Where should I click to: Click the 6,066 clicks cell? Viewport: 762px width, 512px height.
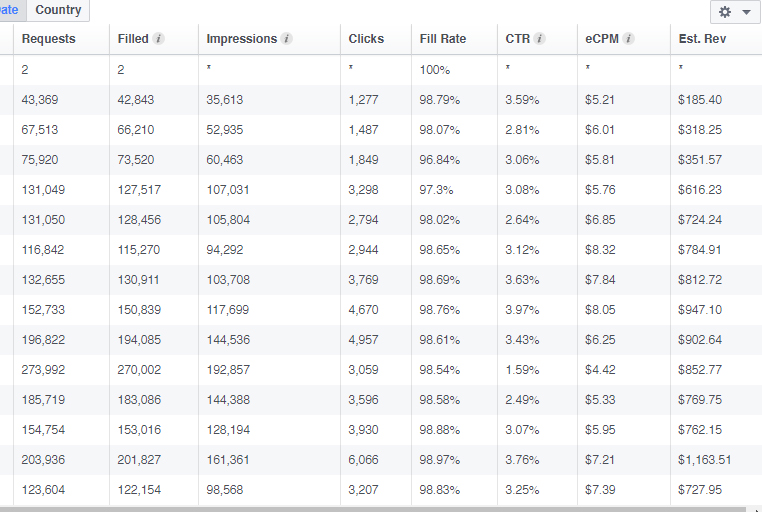click(363, 460)
